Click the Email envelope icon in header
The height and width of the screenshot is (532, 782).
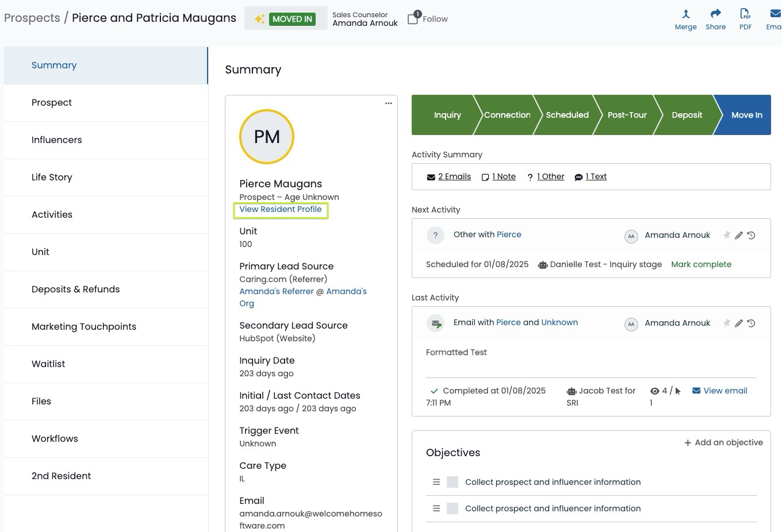click(x=775, y=14)
